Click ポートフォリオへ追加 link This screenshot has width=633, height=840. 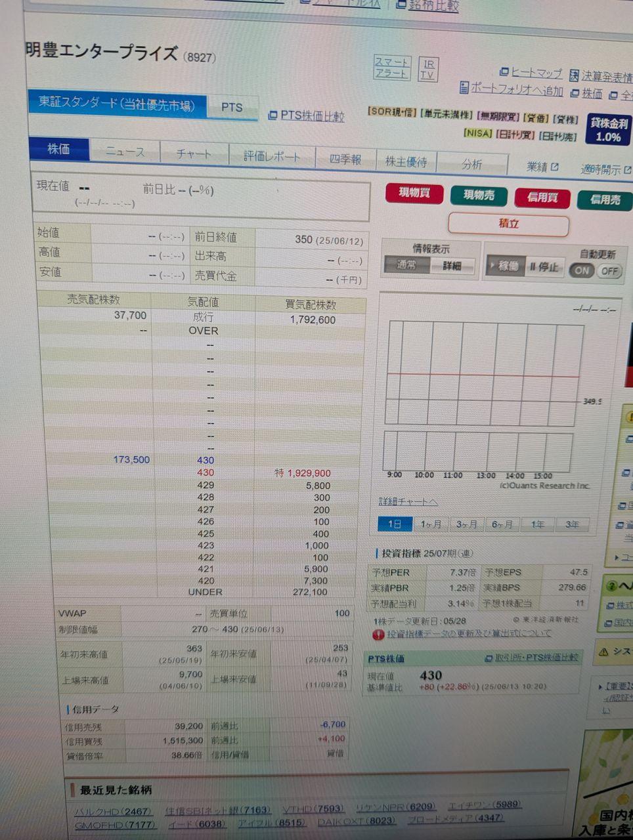click(x=512, y=89)
